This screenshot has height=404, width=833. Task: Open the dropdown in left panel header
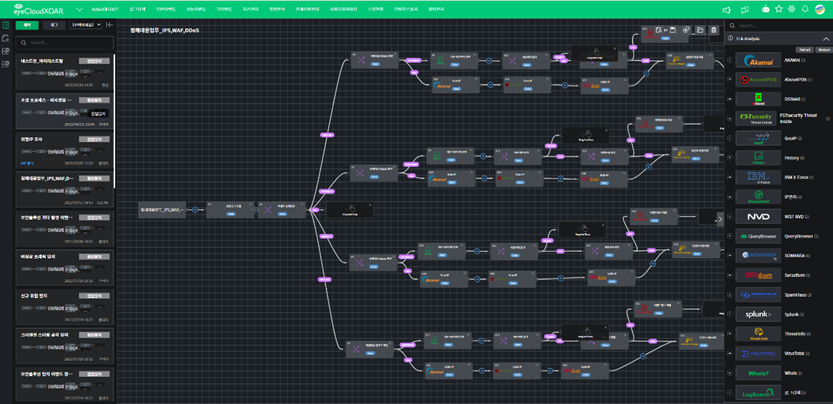pyautogui.click(x=87, y=25)
